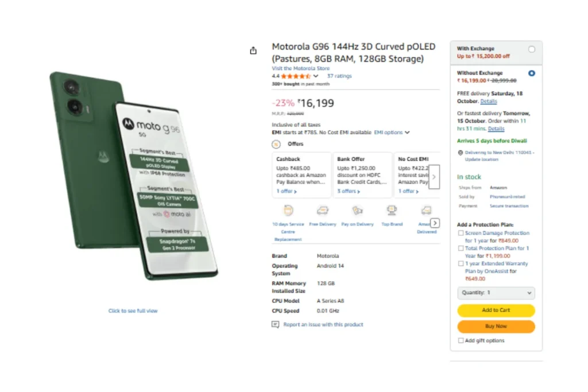Expand the star rating dropdown arrow
Image resolution: width=588 pixels, height=392 pixels.
coord(316,76)
